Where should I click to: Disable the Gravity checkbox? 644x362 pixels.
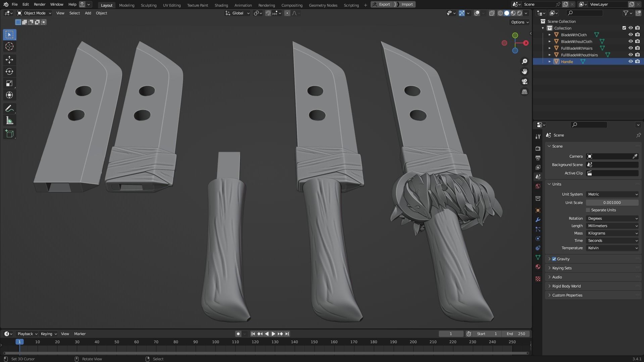554,259
